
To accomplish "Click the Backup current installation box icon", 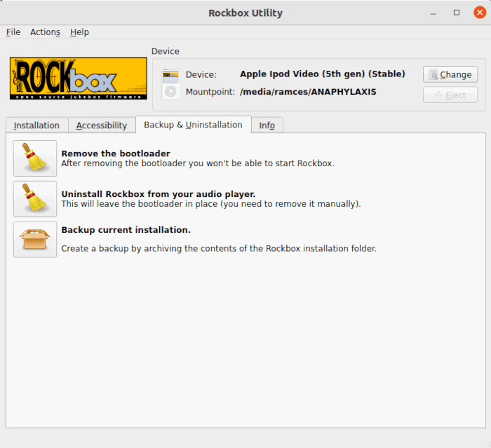I will pos(35,240).
